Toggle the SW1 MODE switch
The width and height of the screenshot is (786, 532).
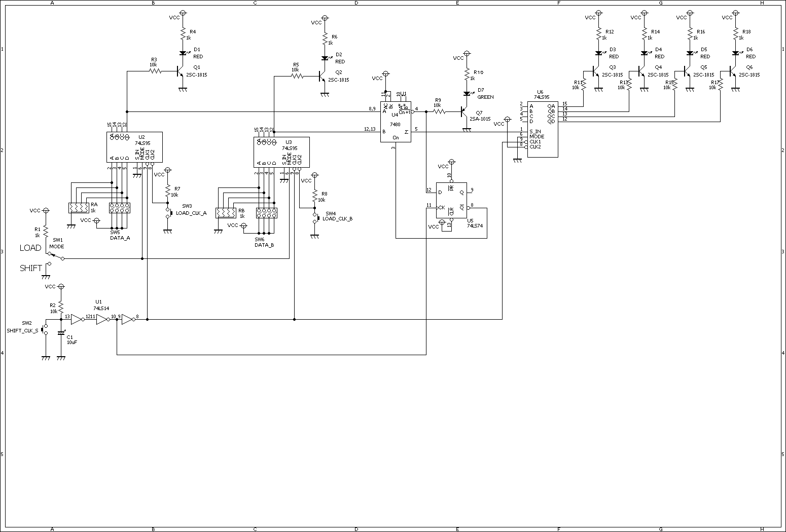55,256
